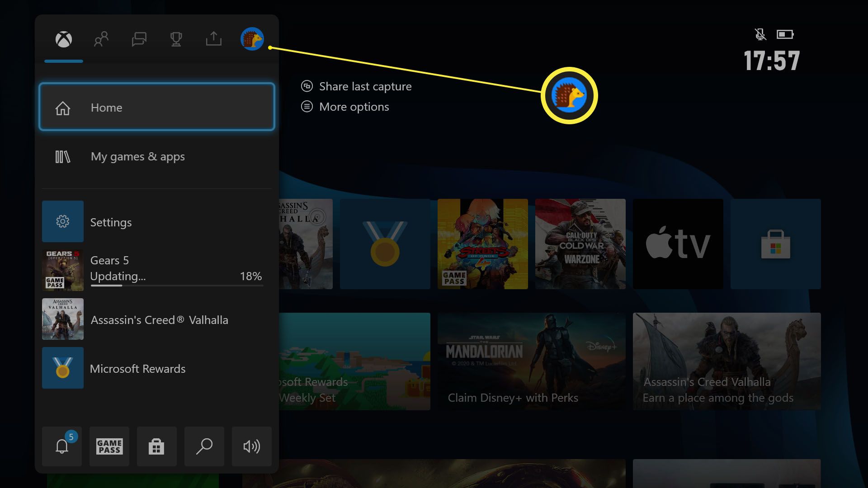Click the Xbox home button icon
The width and height of the screenshot is (868, 488).
[x=64, y=39]
